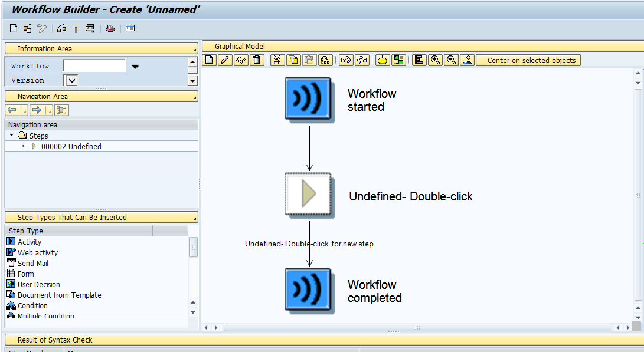The height and width of the screenshot is (352, 644).
Task: Click the Information Area scroll down arrow
Action: (x=192, y=81)
